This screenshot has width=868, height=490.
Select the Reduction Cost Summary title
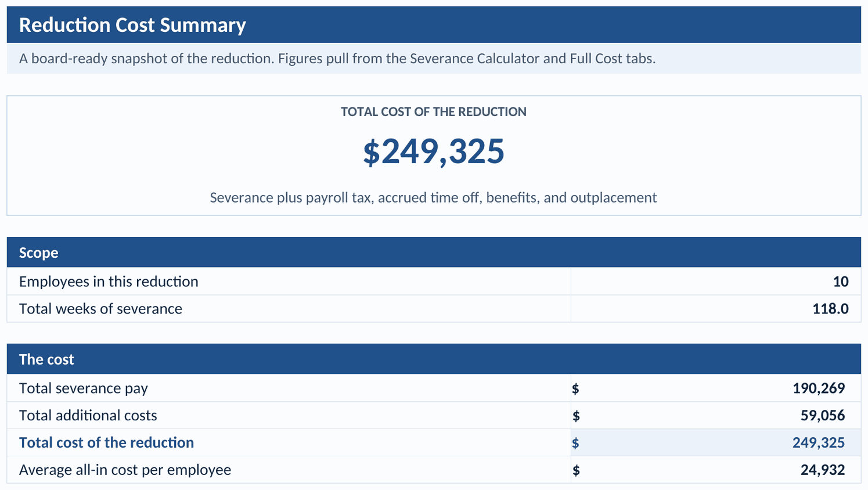click(132, 25)
